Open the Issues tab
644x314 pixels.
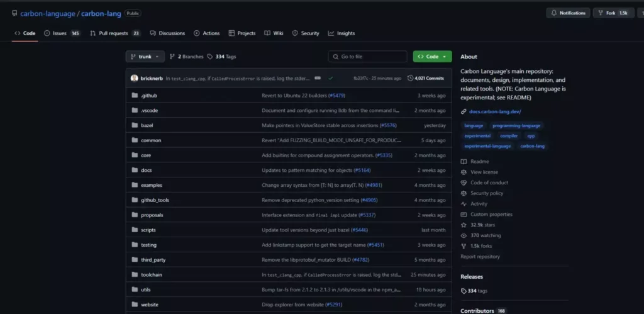pos(62,33)
